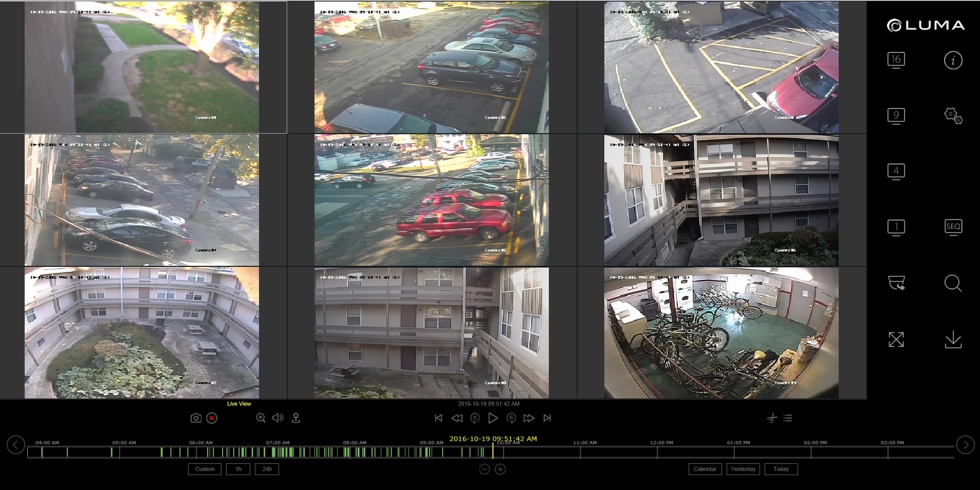Take a snapshot with camera icon

click(196, 418)
